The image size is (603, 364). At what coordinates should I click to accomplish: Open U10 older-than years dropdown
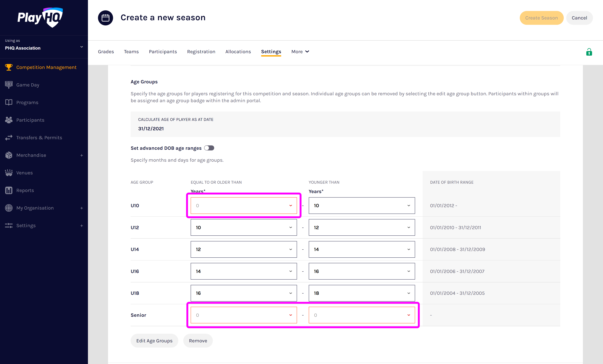click(x=244, y=205)
